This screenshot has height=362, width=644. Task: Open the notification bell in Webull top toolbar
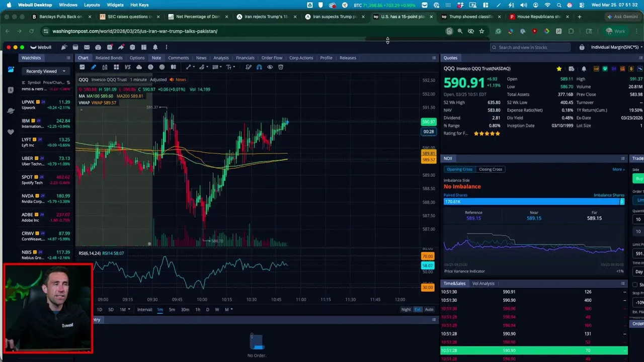155,47
